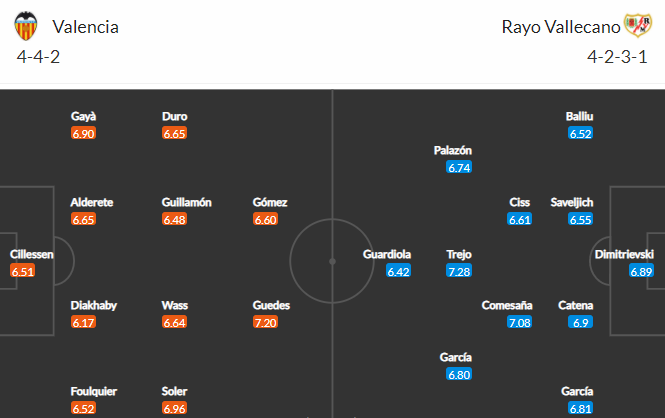Click goalkeeper Cillessen's name
The width and height of the screenshot is (665, 418).
point(32,254)
